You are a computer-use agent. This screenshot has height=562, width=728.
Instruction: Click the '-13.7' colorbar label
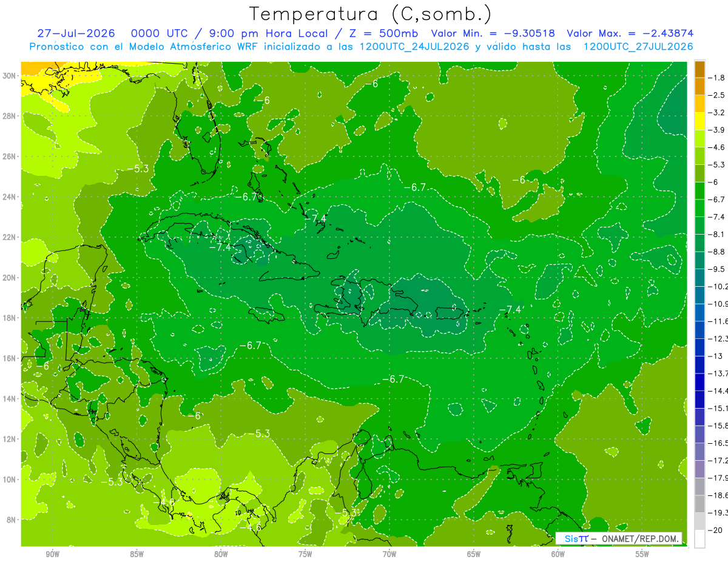coord(718,373)
